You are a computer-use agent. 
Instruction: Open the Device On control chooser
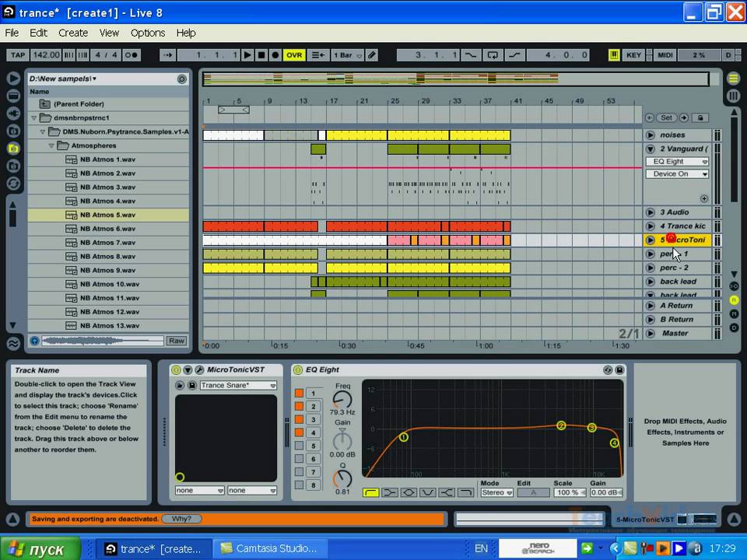[x=677, y=174]
